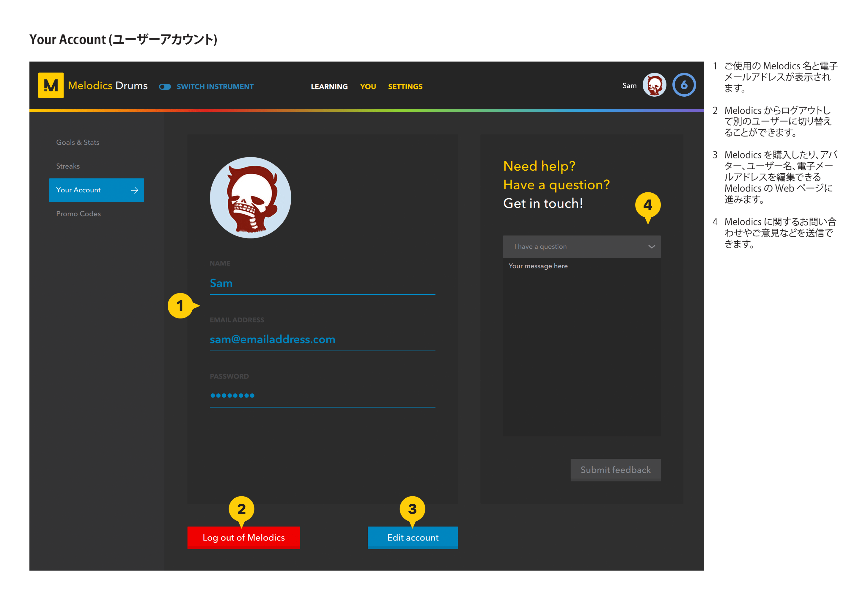868x614 pixels.
Task: Click the large skull profile avatar
Action: point(250,198)
